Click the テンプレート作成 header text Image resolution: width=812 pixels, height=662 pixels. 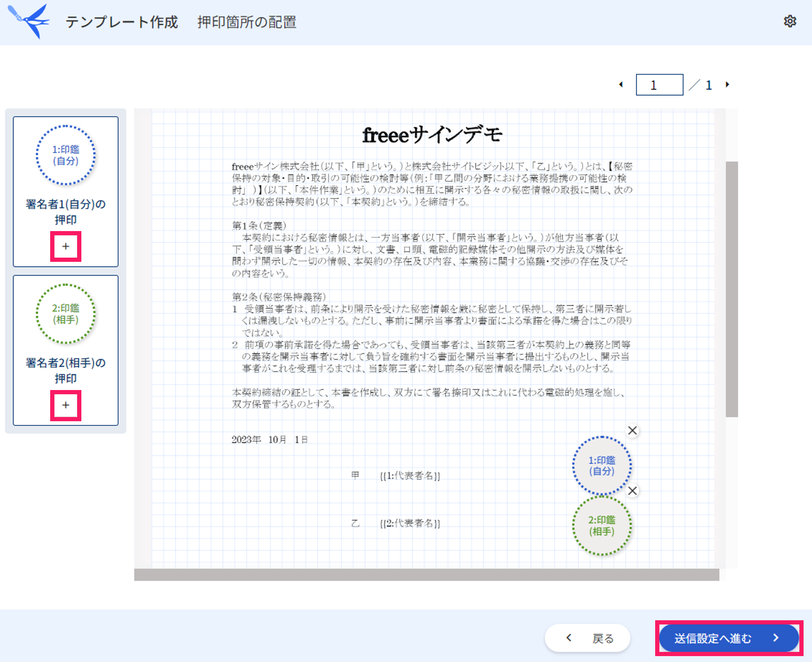(x=121, y=22)
